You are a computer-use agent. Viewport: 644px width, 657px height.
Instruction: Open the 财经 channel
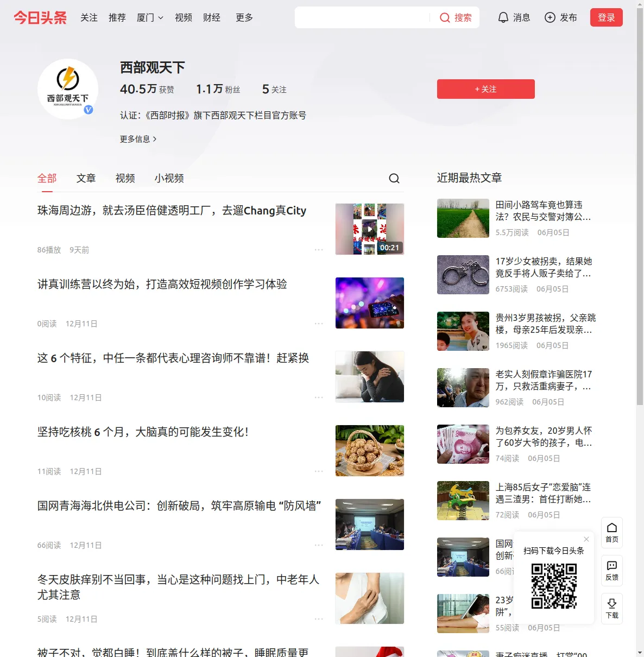pos(212,17)
